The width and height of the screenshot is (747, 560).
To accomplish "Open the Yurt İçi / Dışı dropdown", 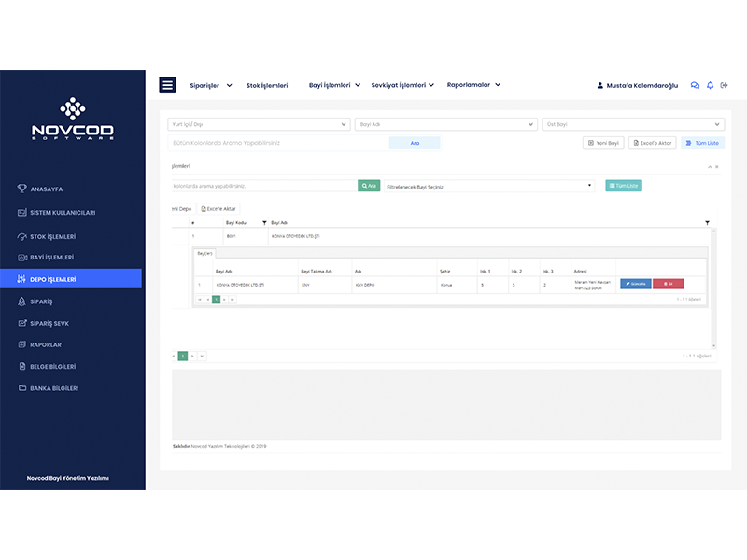I will (259, 124).
